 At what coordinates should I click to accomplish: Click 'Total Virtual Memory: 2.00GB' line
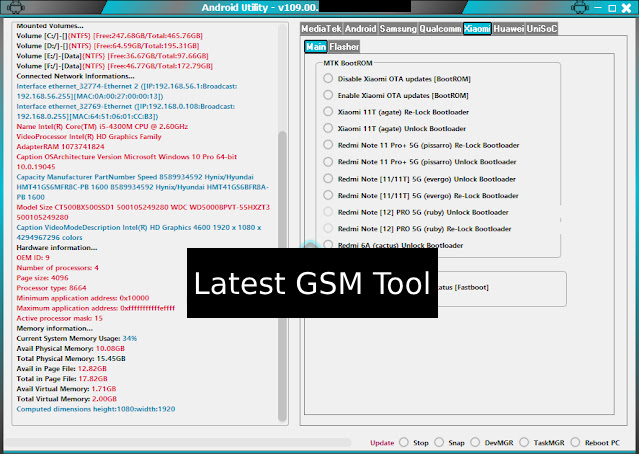coord(66,399)
